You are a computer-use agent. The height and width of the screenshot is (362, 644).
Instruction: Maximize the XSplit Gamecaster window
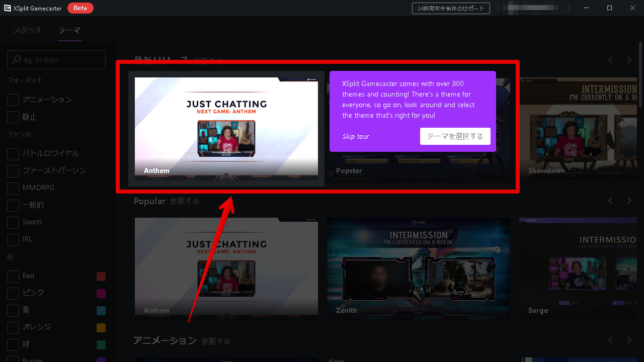pyautogui.click(x=609, y=8)
